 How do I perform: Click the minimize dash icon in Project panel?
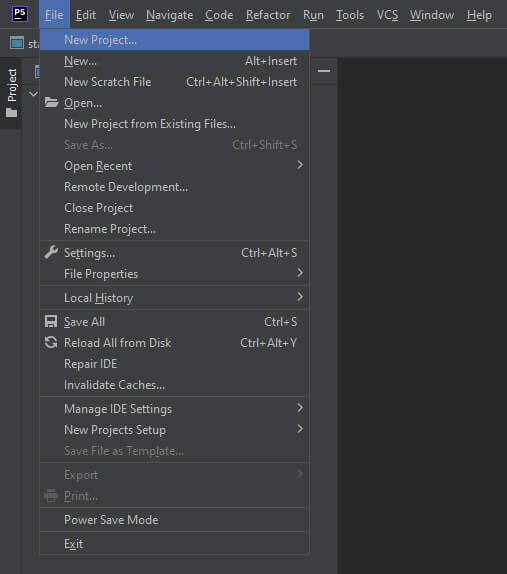tap(324, 71)
